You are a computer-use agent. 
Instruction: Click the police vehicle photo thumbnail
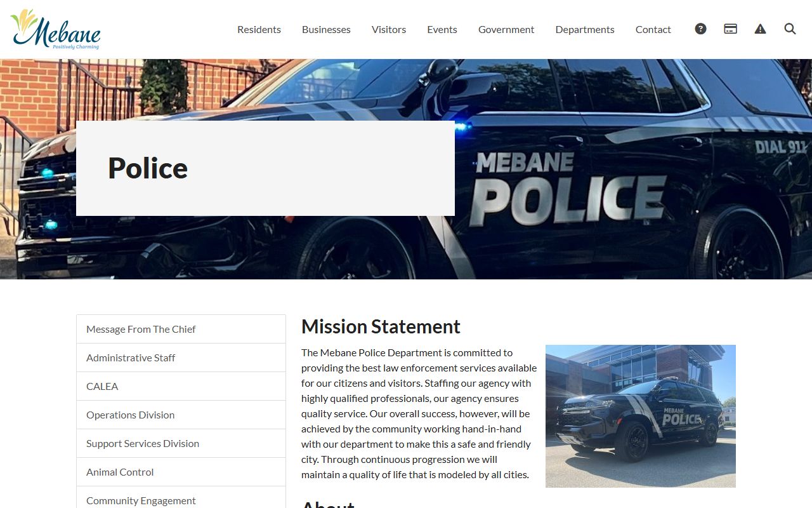click(641, 416)
